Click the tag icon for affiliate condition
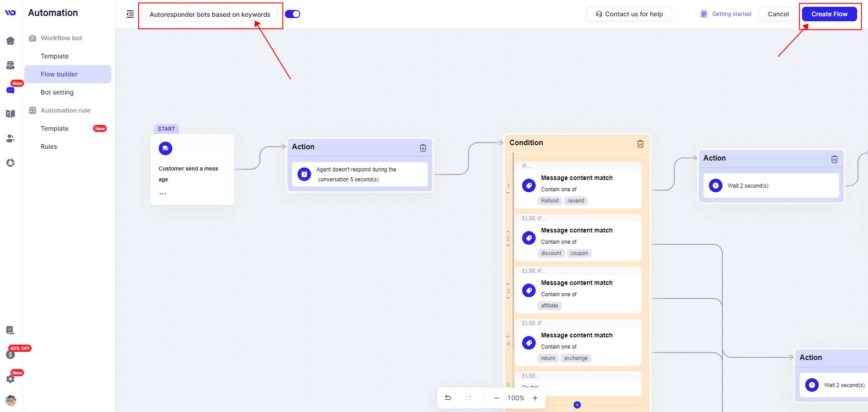 [529, 290]
